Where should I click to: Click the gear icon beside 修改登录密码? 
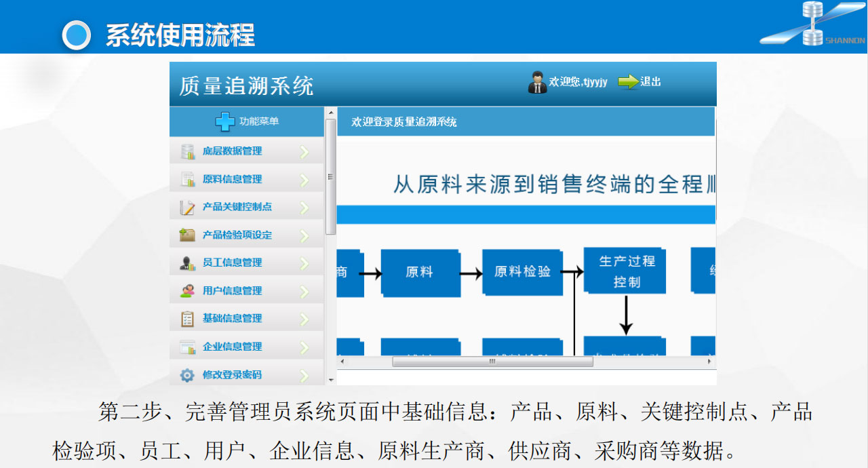(x=187, y=375)
